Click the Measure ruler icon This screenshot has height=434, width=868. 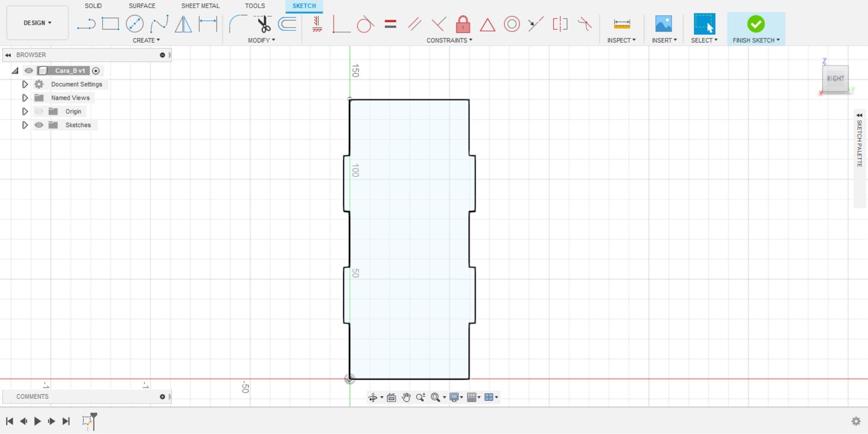click(622, 24)
